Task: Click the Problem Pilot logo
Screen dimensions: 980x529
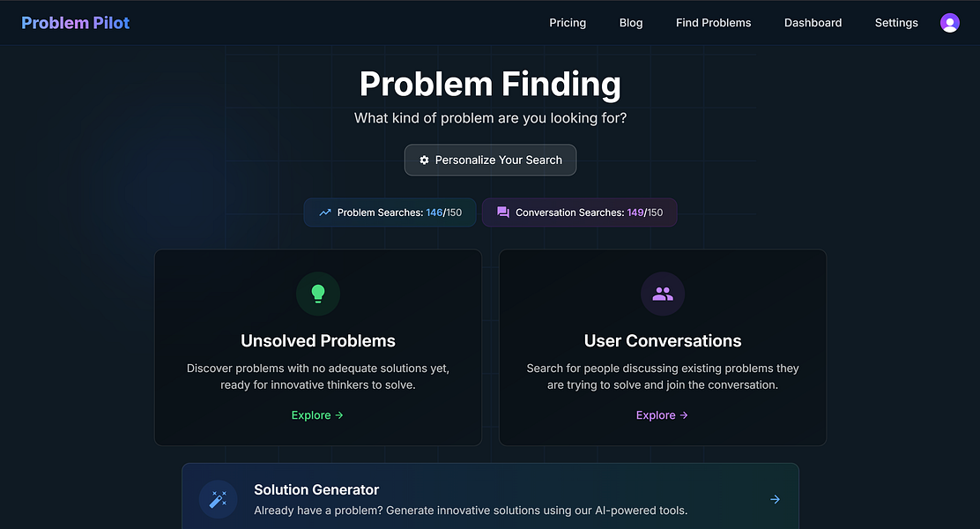Action: [x=75, y=23]
